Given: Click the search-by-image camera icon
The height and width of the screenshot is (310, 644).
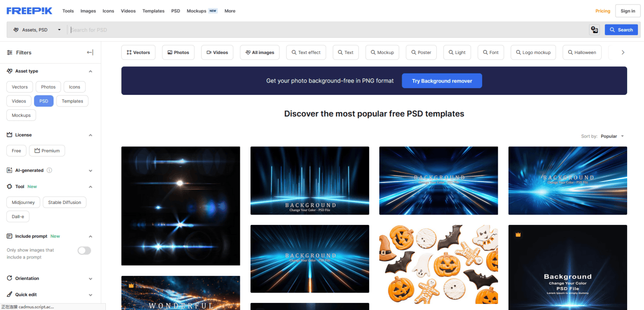Looking at the screenshot, I should (594, 30).
